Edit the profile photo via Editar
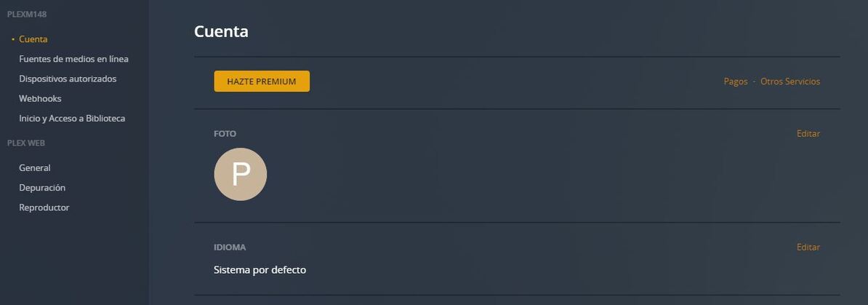The image size is (868, 305). (x=808, y=134)
